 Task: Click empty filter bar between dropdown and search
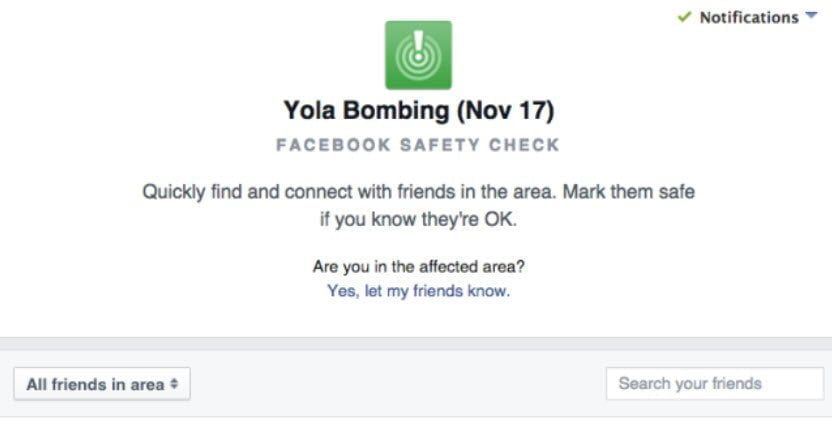tap(400, 384)
